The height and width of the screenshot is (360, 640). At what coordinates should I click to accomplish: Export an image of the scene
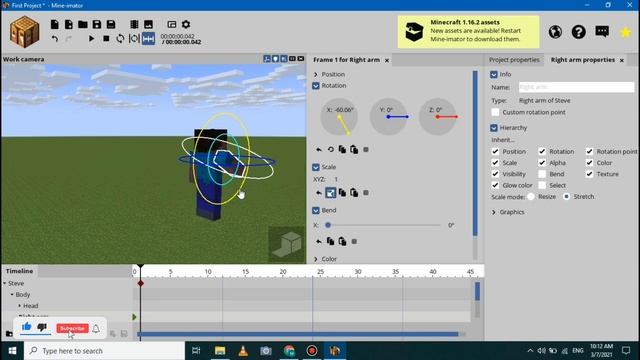click(x=148, y=24)
